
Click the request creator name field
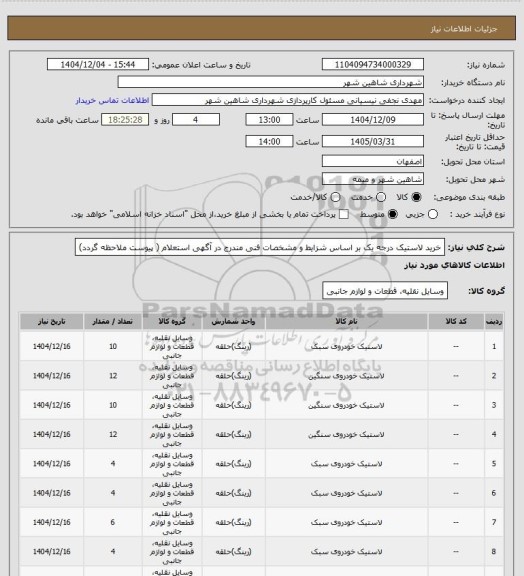click(x=288, y=100)
